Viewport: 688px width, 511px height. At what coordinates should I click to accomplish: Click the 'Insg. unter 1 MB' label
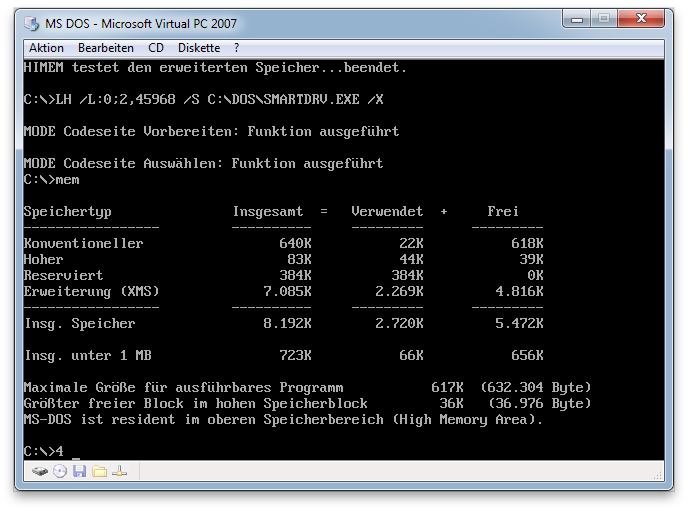pos(88,356)
